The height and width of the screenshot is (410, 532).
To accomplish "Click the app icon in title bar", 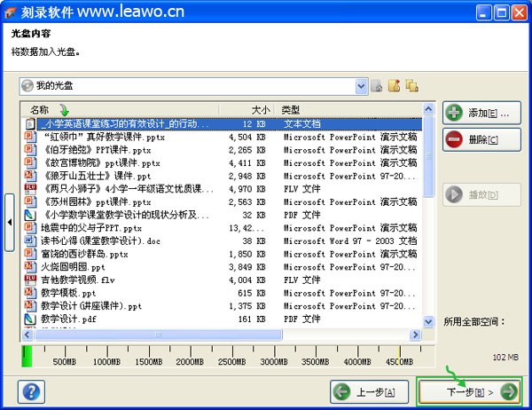I will click(x=11, y=12).
